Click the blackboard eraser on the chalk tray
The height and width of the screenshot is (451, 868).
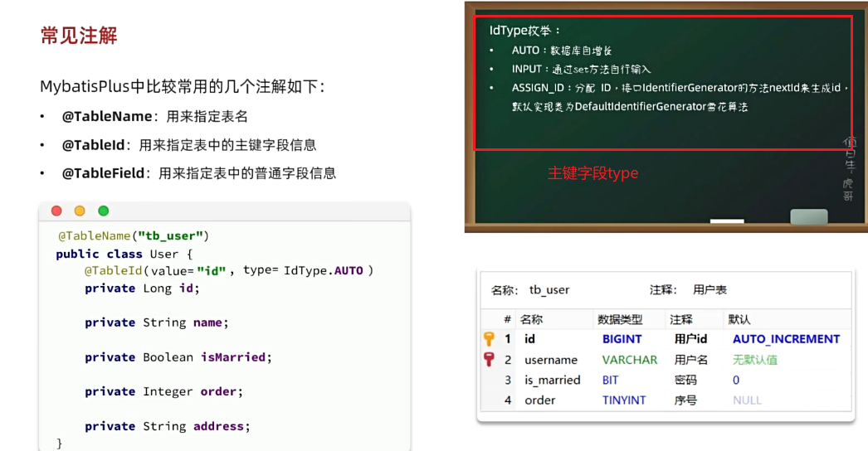point(809,216)
